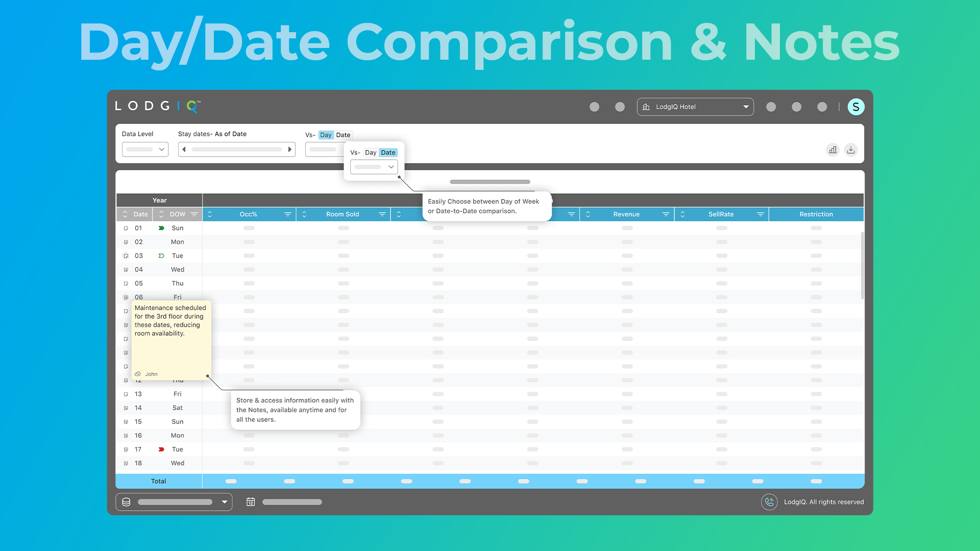Select Date in the Vs- popup toggle
This screenshot has height=551, width=980.
[x=388, y=153]
